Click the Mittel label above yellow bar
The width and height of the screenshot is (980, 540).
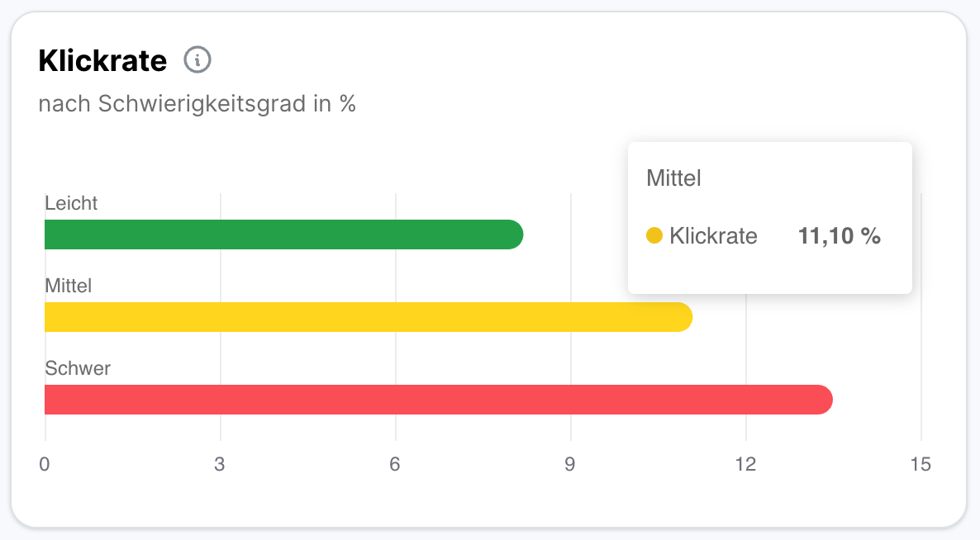point(69,286)
